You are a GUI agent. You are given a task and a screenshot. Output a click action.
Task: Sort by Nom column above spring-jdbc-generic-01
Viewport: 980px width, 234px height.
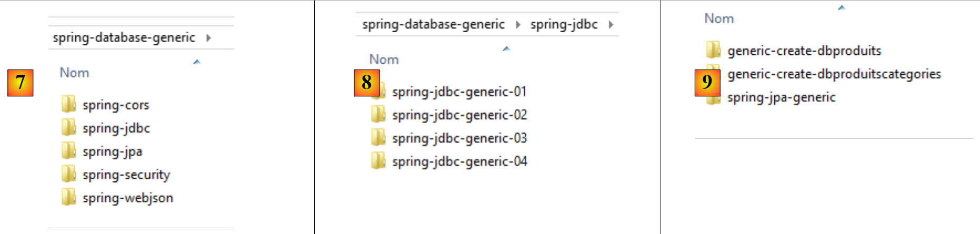point(384,60)
